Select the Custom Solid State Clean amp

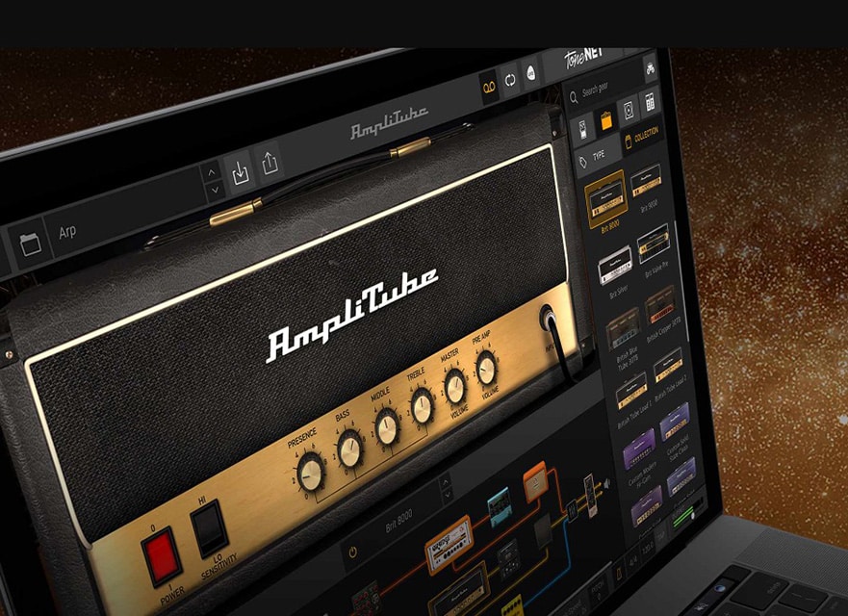click(675, 421)
